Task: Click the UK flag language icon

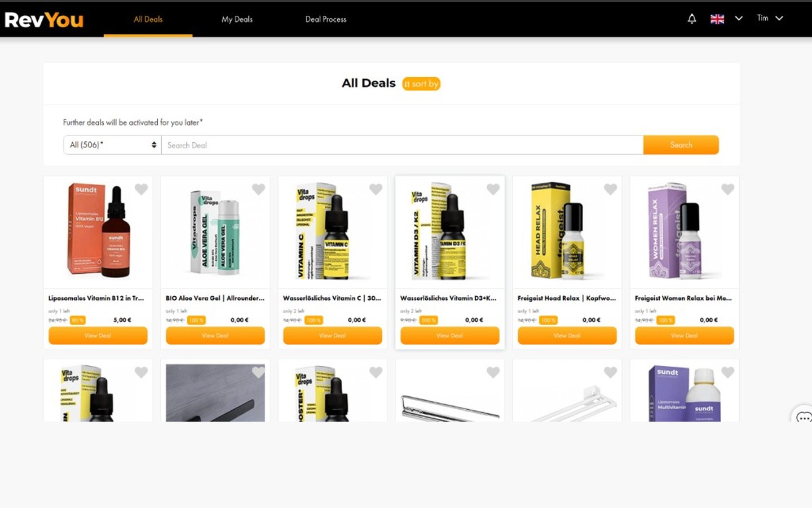Action: (x=717, y=19)
